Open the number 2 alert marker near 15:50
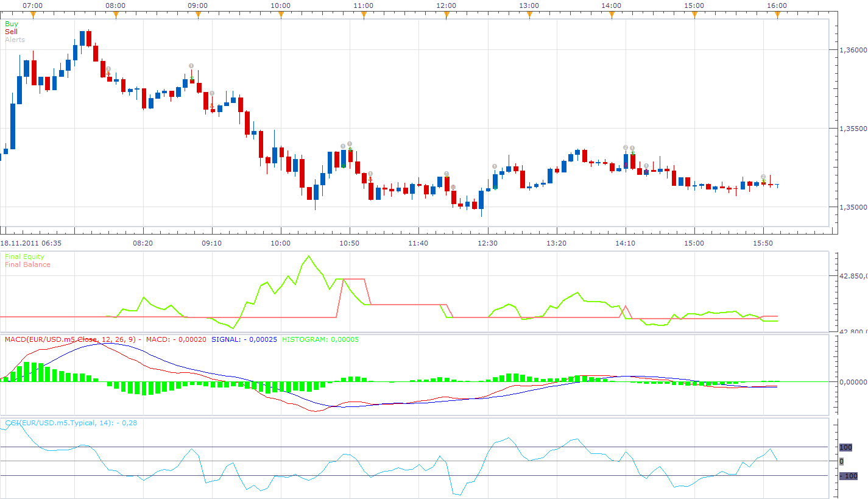 (x=763, y=177)
